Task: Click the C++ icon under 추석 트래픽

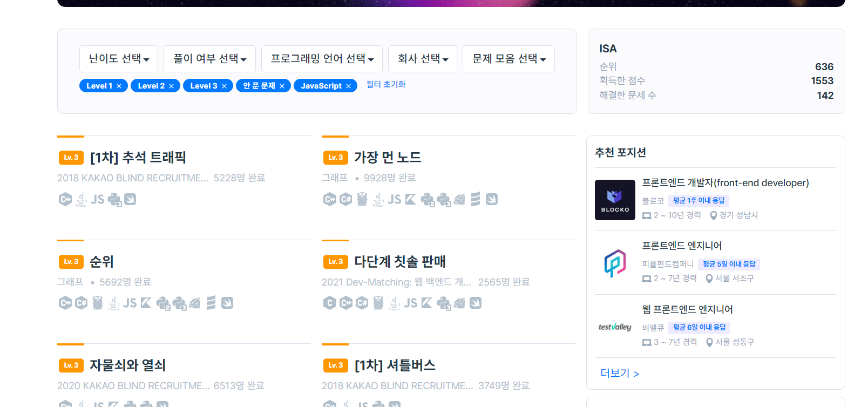Action: coord(65,199)
